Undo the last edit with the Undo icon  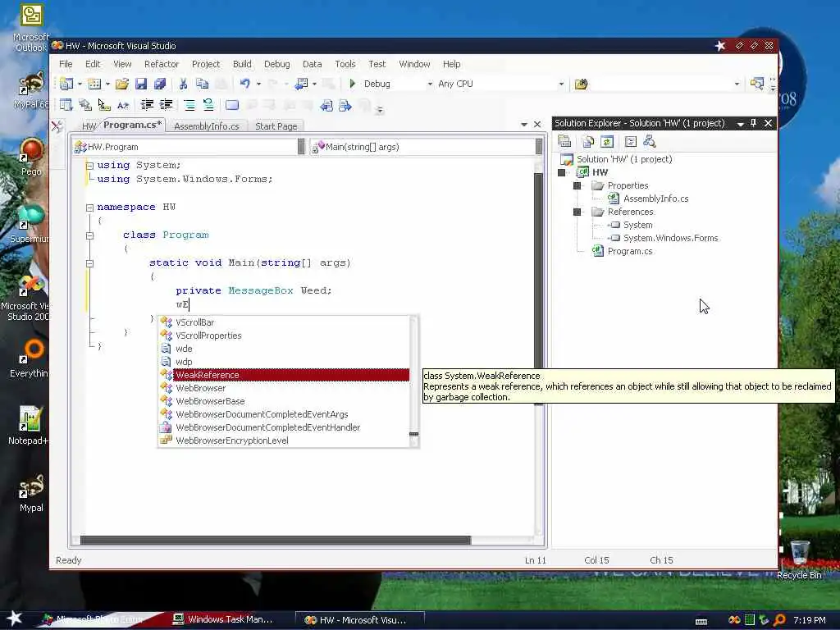click(x=244, y=84)
